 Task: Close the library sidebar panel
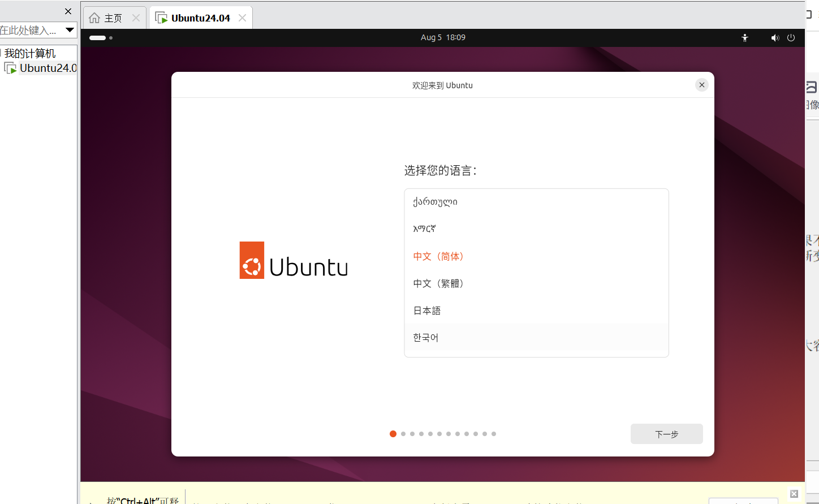pos(68,11)
